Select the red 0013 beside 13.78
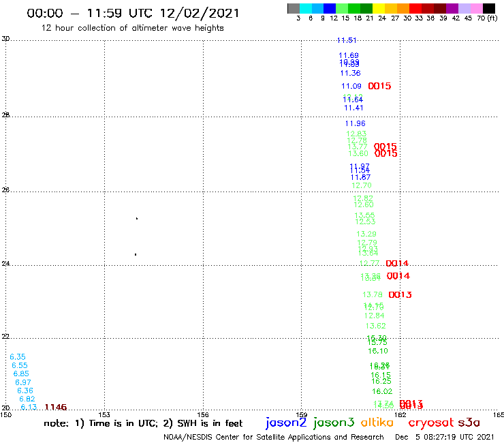Viewport: 504px width, 443px height. pyautogui.click(x=400, y=294)
